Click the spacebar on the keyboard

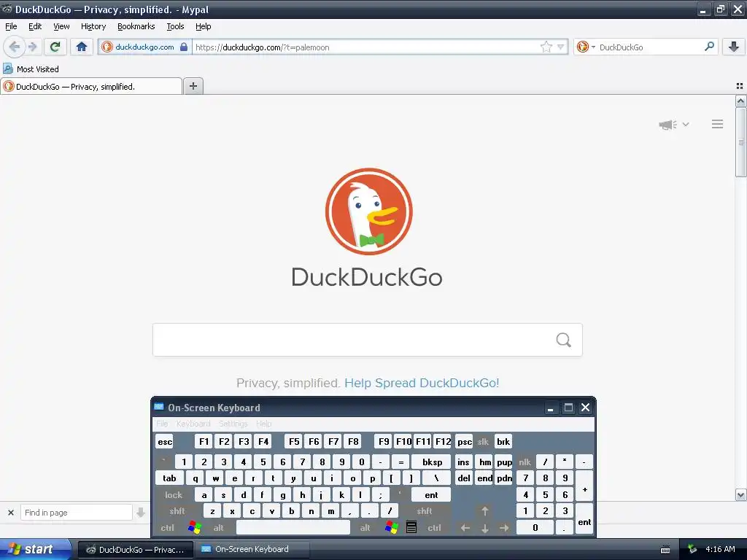pos(293,528)
